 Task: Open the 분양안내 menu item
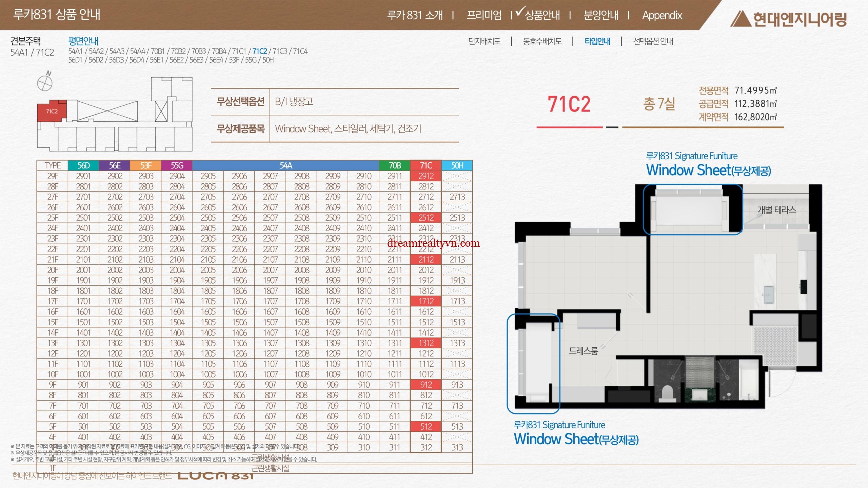pyautogui.click(x=600, y=15)
